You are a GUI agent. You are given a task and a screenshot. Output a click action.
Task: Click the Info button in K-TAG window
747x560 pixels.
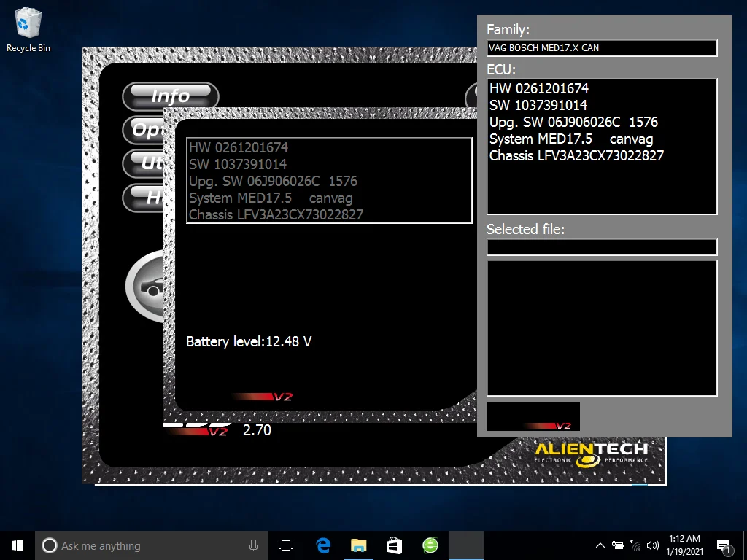pos(171,96)
